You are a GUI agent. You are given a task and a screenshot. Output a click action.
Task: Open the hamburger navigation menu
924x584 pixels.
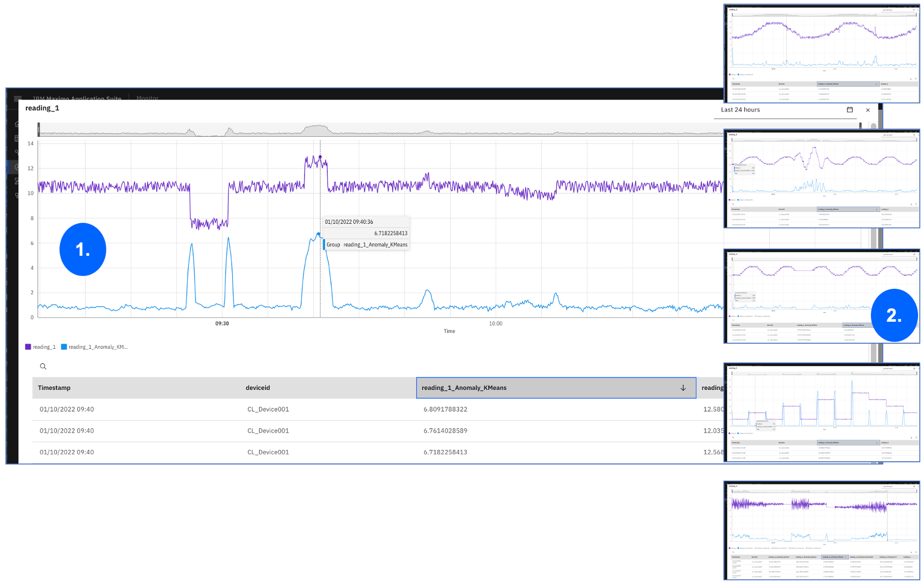(x=17, y=98)
